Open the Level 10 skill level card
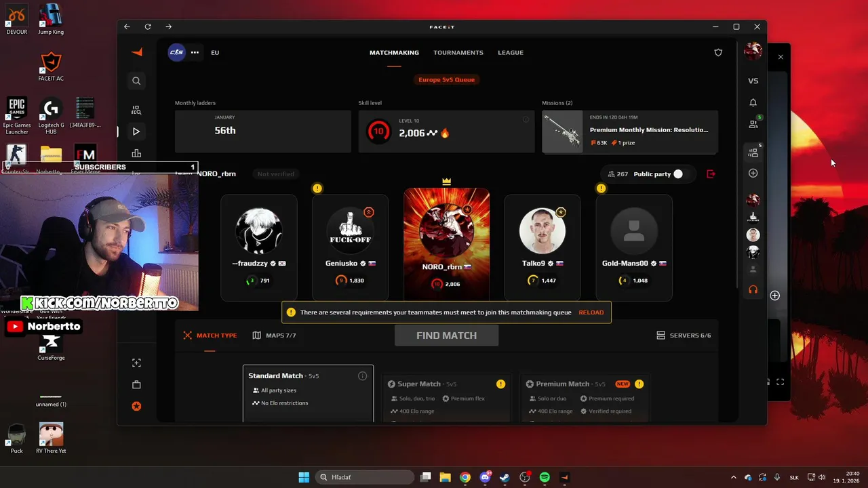Screen dimensions: 868x488 446,131
